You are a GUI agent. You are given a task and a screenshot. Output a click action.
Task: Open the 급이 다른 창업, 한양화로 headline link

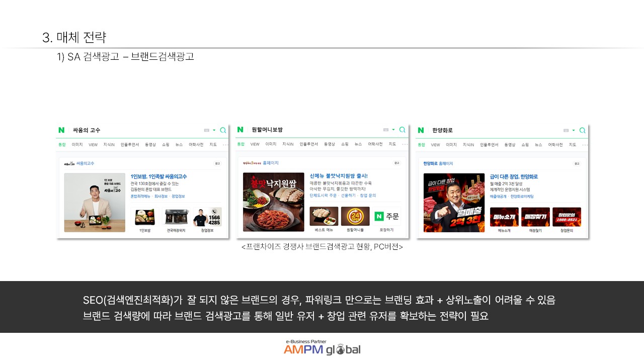click(x=514, y=176)
